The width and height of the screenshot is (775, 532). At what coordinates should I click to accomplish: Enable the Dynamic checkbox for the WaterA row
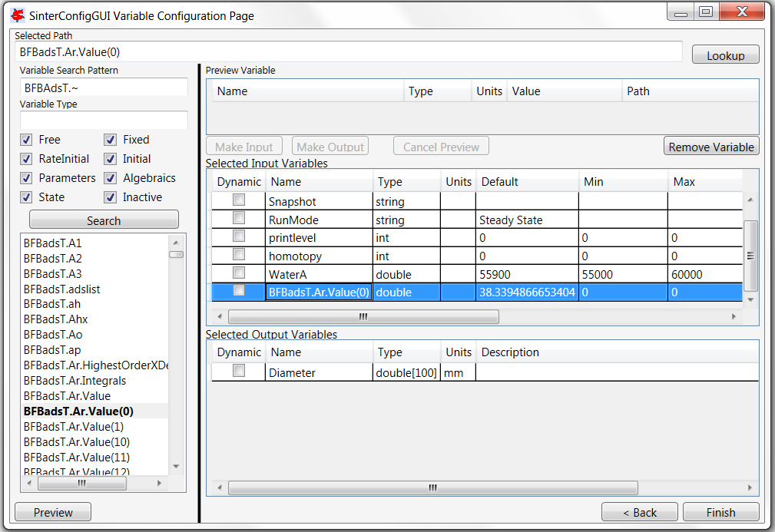pos(239,274)
